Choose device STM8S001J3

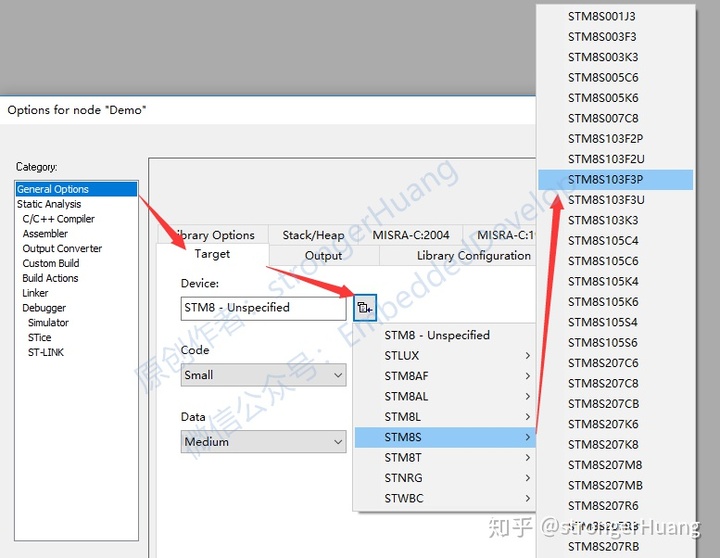tap(615, 17)
